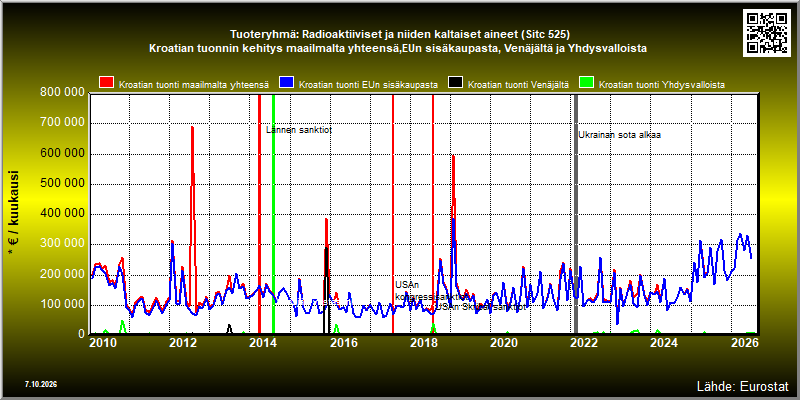
Task: Click the € / kuukausi axis title
Action: tap(13, 213)
